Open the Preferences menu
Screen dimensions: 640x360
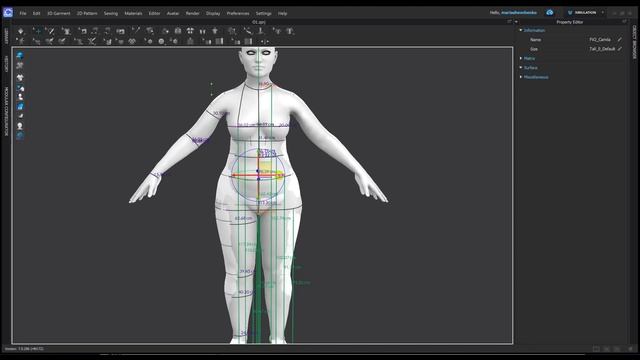[x=238, y=13]
